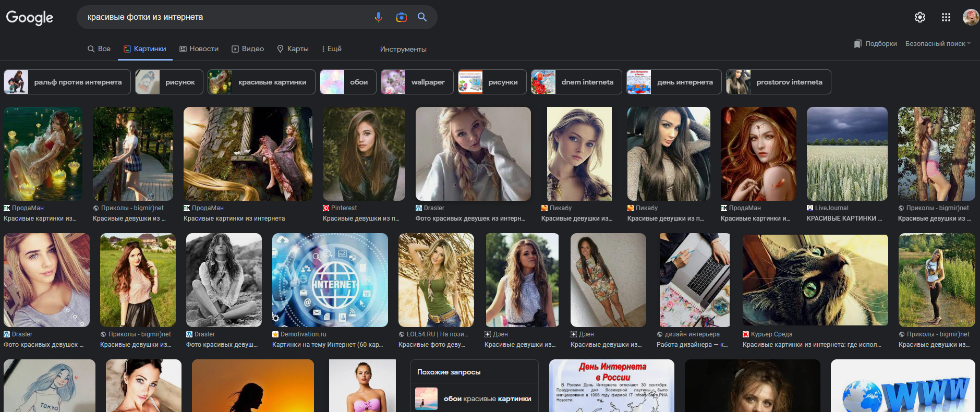Open the cat close-up thumbnail

click(815, 280)
